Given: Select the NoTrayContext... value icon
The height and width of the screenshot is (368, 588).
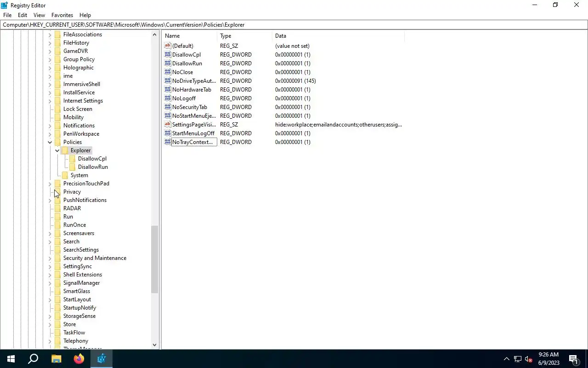Looking at the screenshot, I should 168,142.
